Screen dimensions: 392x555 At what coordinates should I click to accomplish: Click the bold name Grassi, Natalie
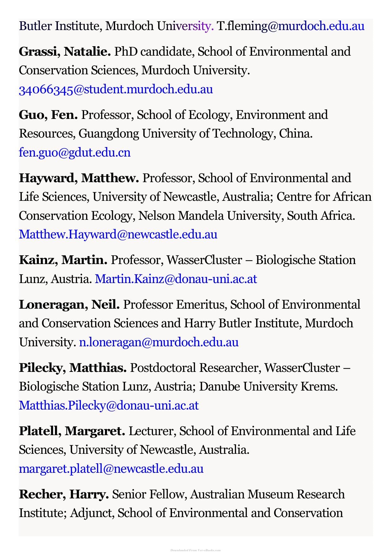click(x=65, y=52)
